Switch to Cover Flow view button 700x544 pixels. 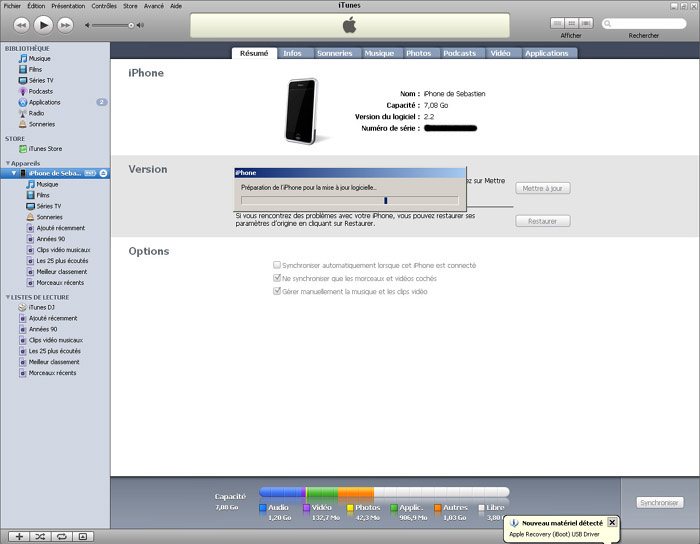(586, 23)
